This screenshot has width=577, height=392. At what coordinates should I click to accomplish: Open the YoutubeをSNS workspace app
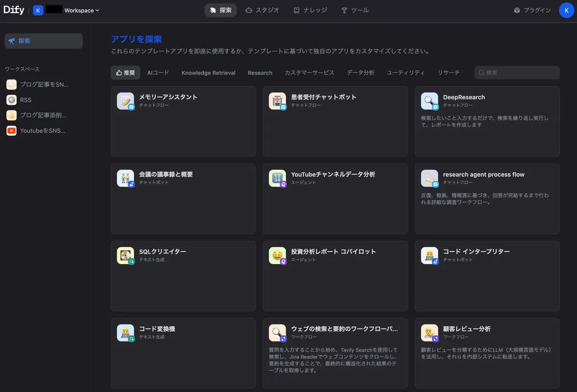click(42, 131)
